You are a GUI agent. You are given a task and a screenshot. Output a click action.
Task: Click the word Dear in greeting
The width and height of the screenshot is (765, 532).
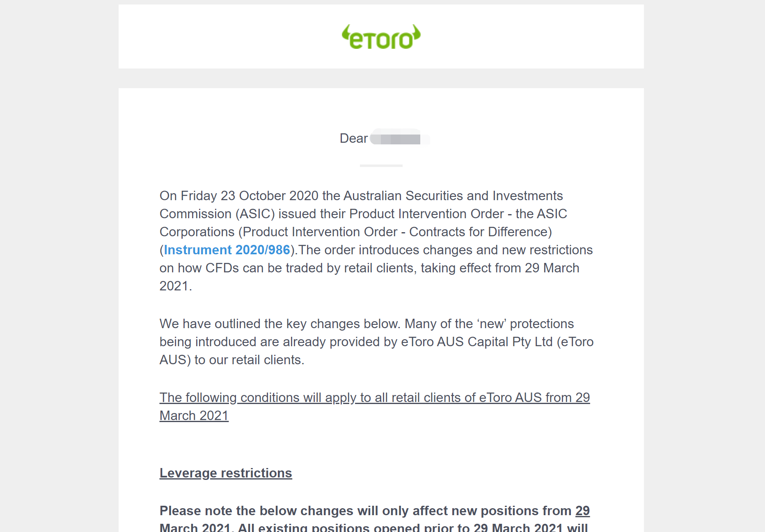(x=354, y=138)
